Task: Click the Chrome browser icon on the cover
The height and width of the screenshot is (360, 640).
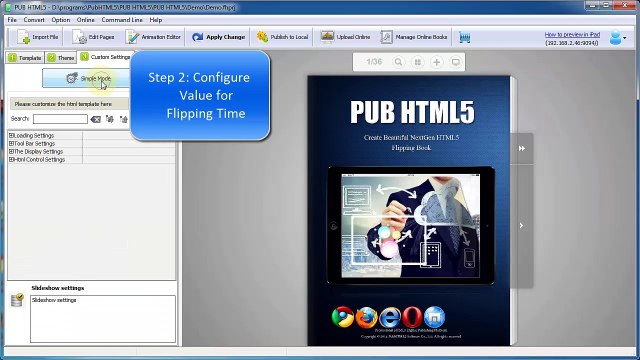Action: click(x=342, y=317)
